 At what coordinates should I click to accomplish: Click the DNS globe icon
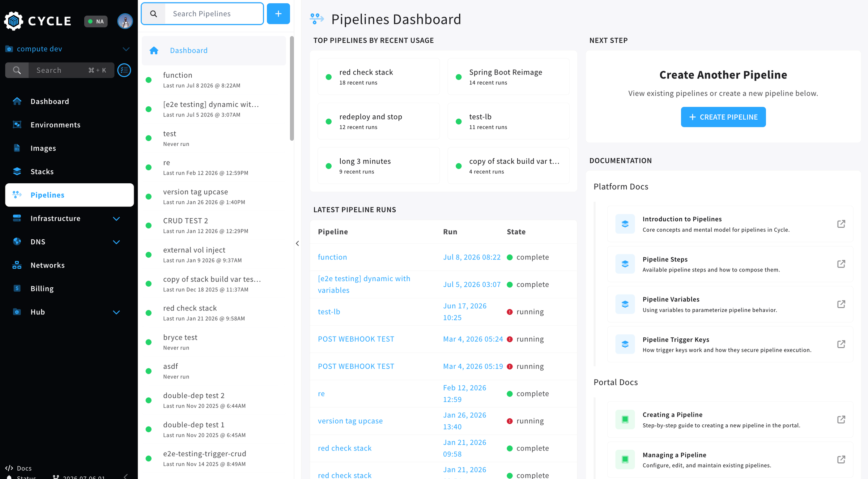17,241
